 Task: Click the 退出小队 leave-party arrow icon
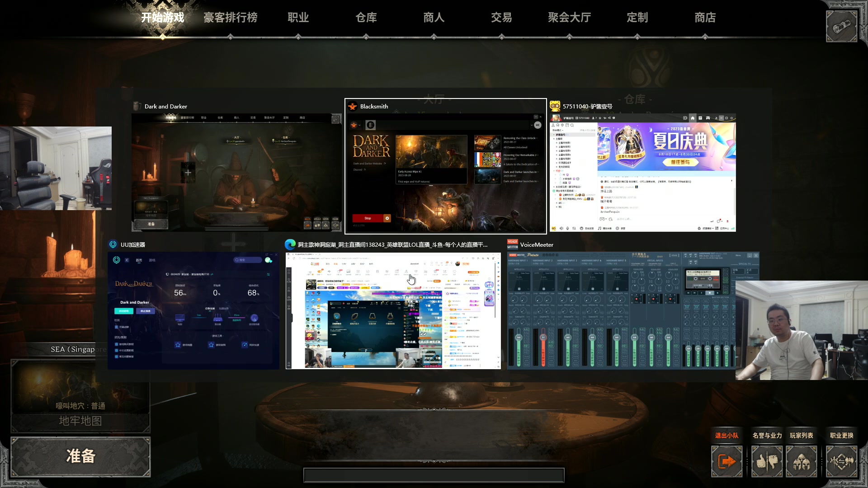(x=726, y=461)
